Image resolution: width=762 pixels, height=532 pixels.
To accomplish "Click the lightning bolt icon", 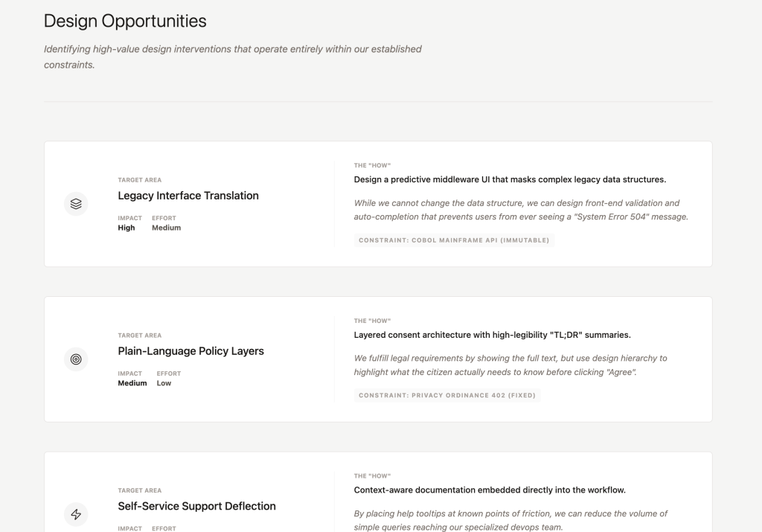I will (x=76, y=514).
